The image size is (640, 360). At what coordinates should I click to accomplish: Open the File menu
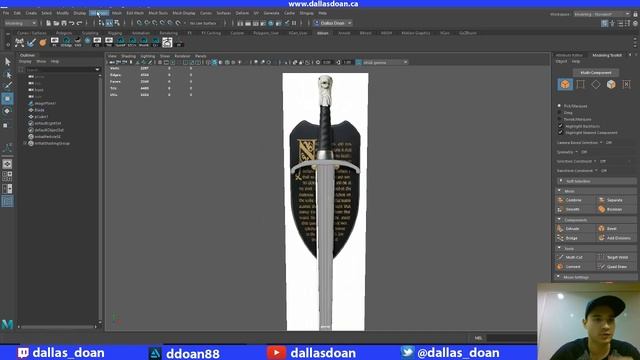pyautogui.click(x=6, y=13)
